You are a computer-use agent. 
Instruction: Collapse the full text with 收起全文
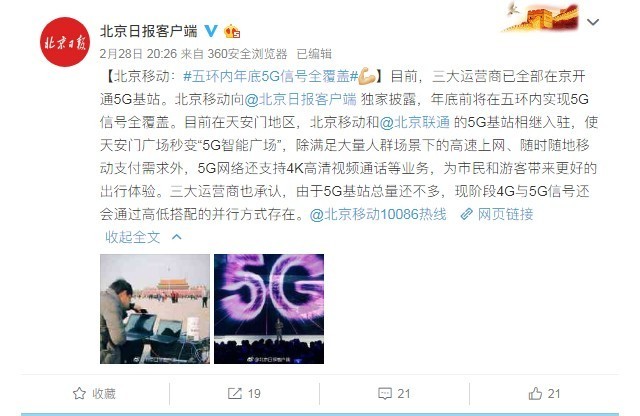pos(133,237)
